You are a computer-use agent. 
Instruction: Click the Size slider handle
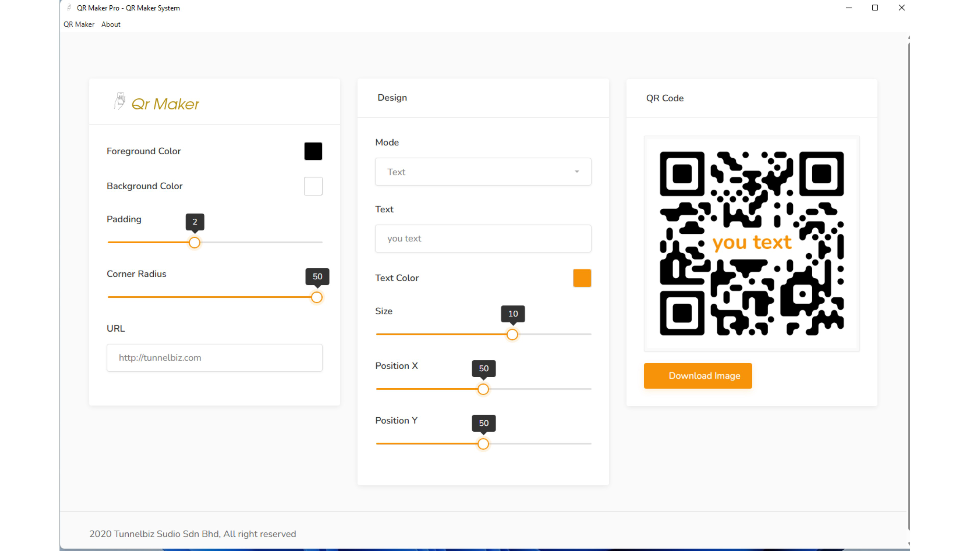(512, 335)
